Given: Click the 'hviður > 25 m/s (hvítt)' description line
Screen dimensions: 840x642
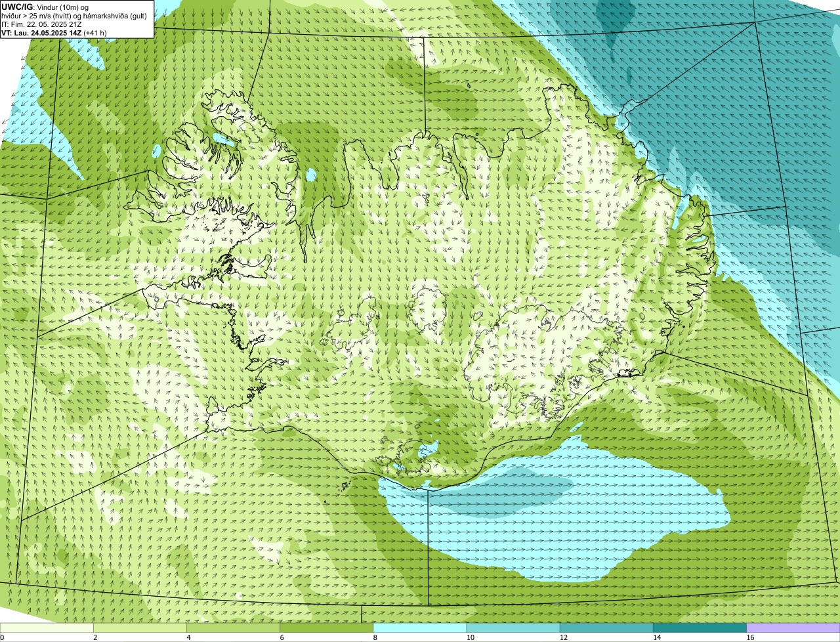Looking at the screenshot, I should 74,16.
